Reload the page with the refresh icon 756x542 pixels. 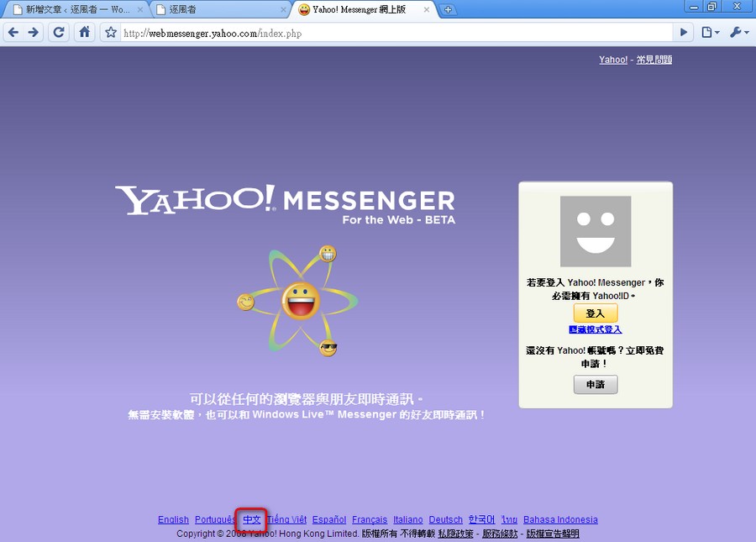pos(59,32)
